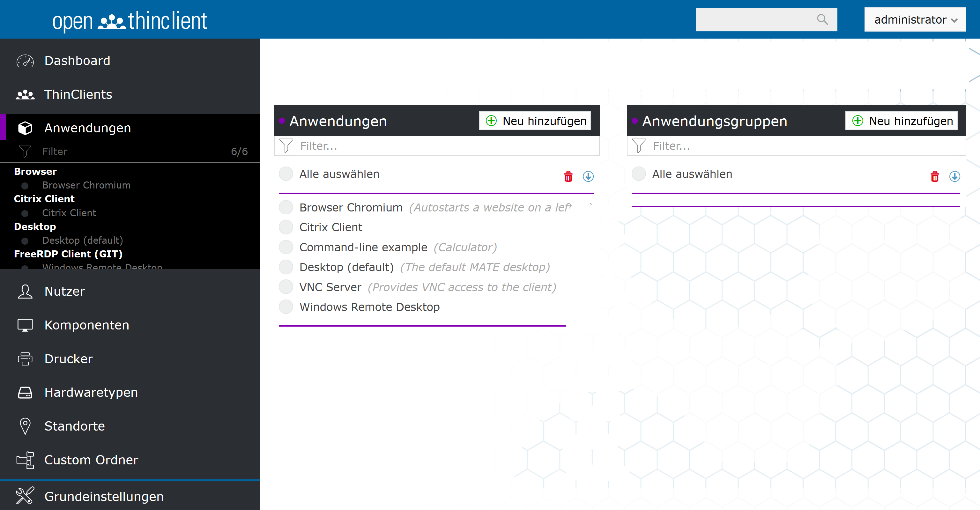The width and height of the screenshot is (980, 510).
Task: Click the Grundeinstellungen tools icon
Action: 25,496
